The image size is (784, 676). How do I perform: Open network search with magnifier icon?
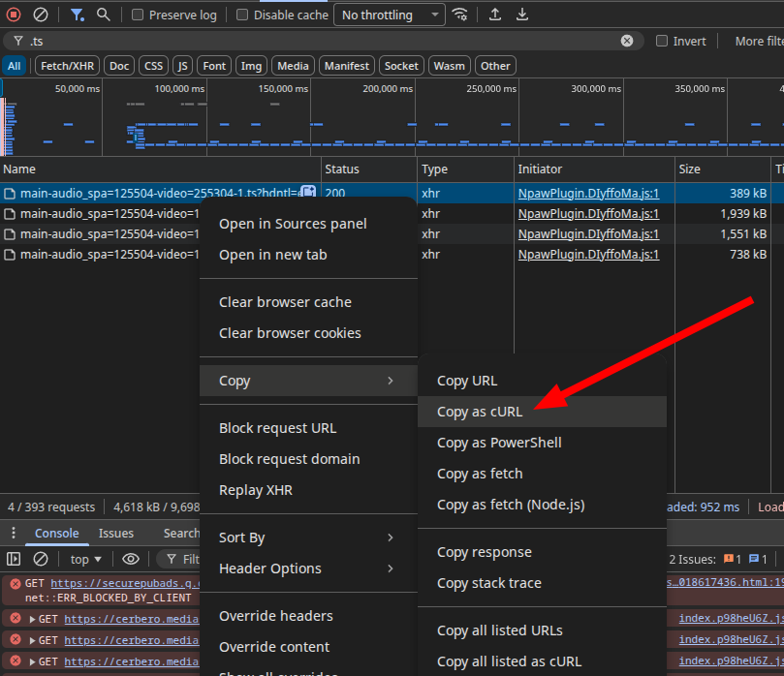click(103, 15)
